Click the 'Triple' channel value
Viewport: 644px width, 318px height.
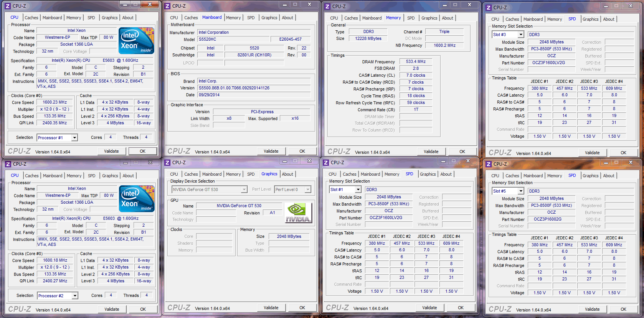(444, 32)
